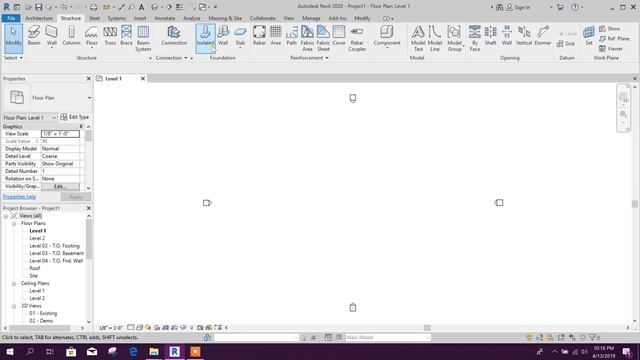Click the Connection tool icon
640x360 pixels.
[174, 36]
